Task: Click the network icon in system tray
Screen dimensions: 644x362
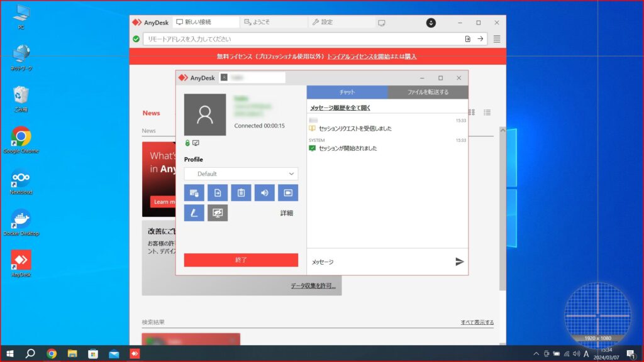Action: point(567,354)
